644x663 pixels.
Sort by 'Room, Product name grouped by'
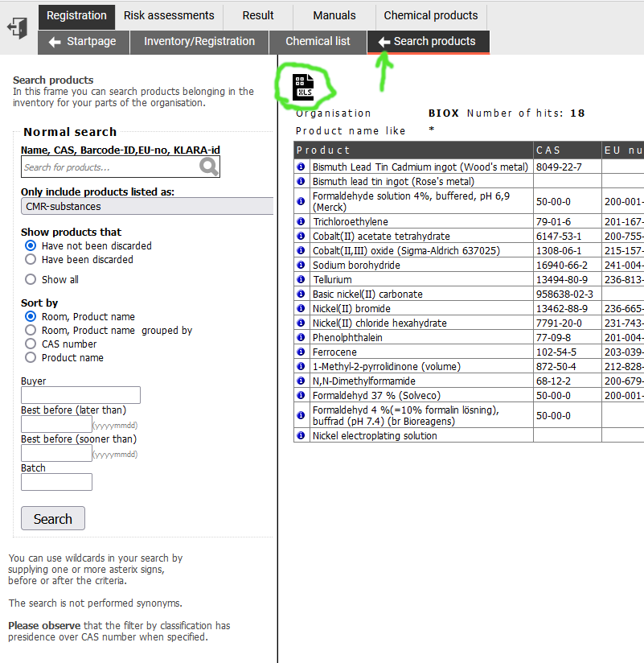tap(31, 330)
